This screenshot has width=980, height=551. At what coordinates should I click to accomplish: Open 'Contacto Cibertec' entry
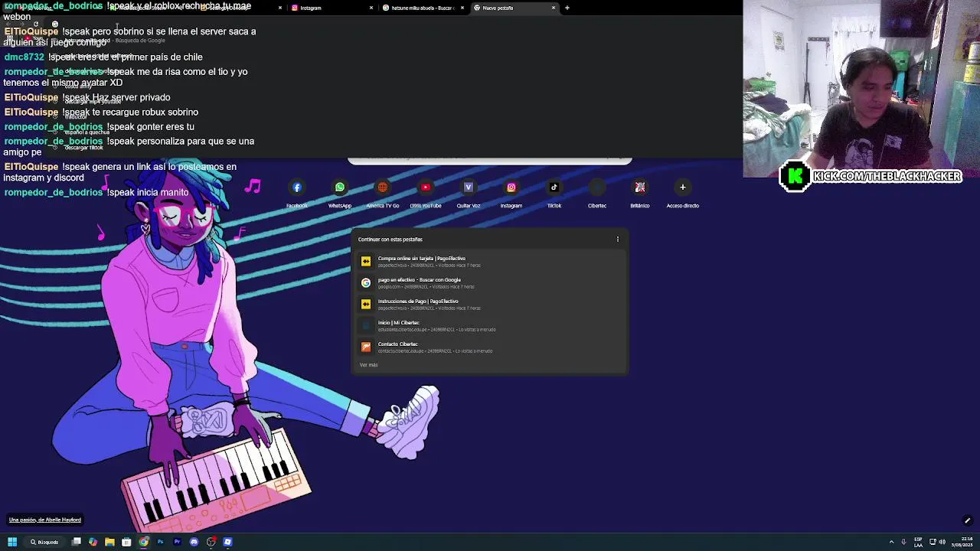(x=490, y=347)
